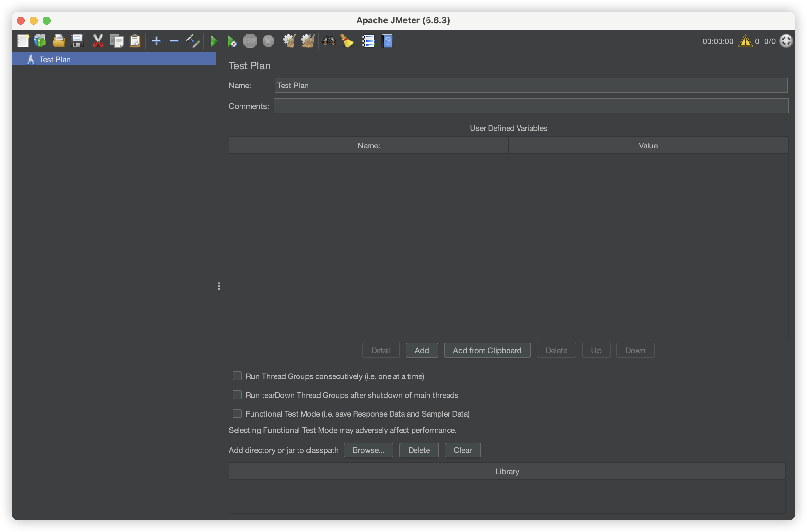
Task: Open the Templates icon in toolbar
Action: 41,41
